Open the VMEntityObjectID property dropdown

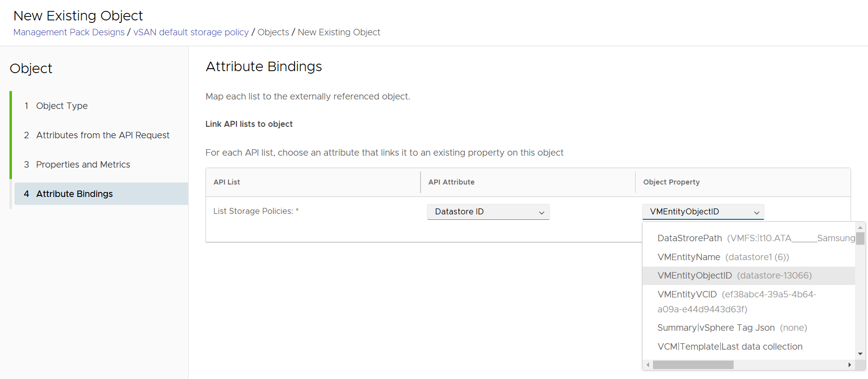coord(703,212)
